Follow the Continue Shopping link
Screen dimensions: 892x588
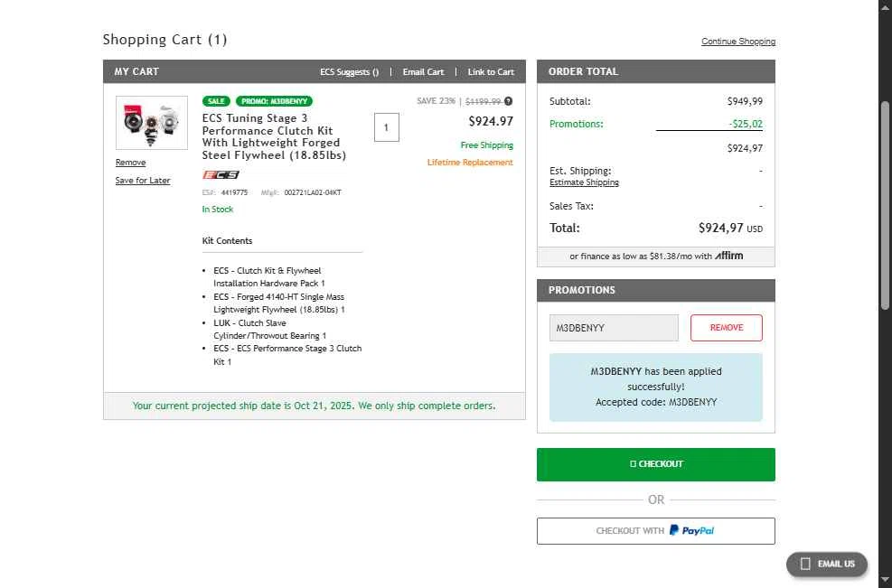tap(737, 42)
